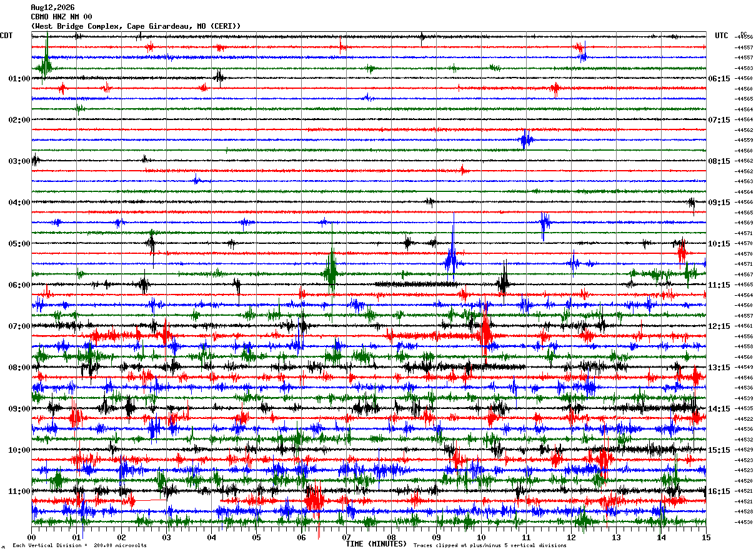Click the '08:15' UTC time label
Viewport: 756px width, 554px height.
click(719, 161)
